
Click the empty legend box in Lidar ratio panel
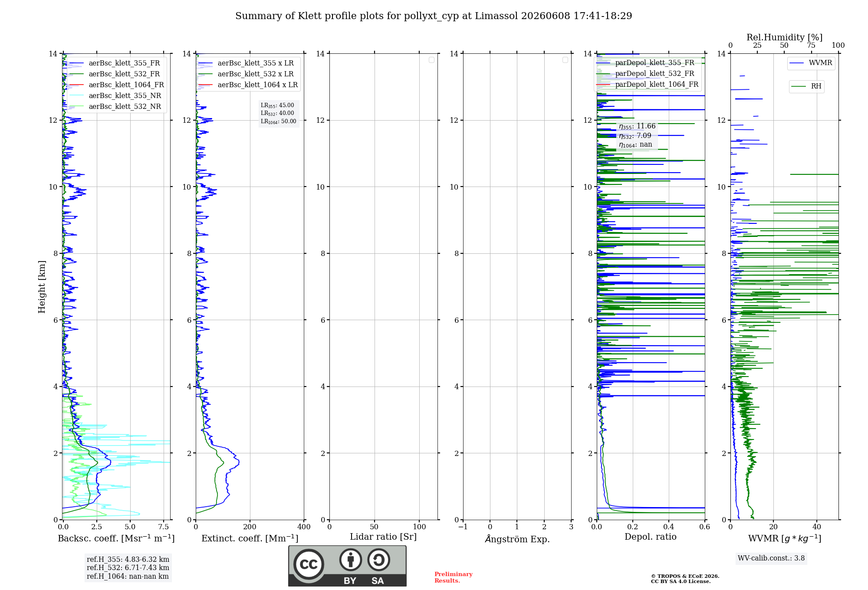click(431, 60)
